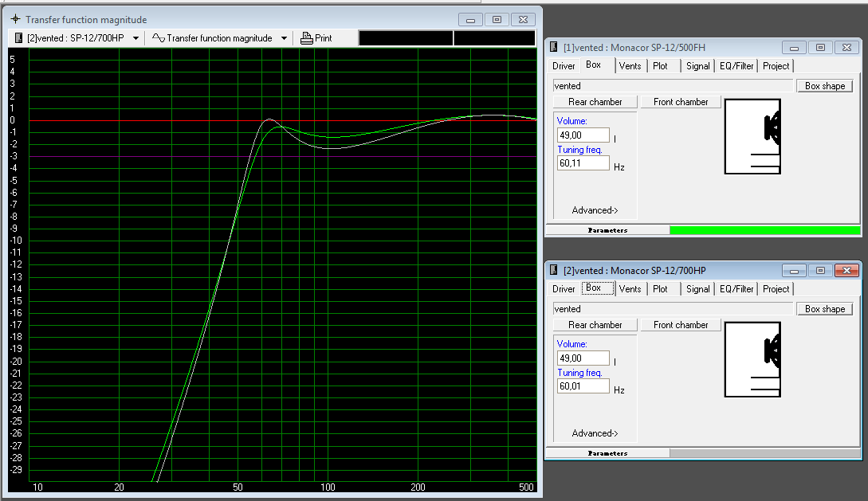
Task: Click the green Parameters bar in SP-12/500FH window
Action: pos(765,230)
